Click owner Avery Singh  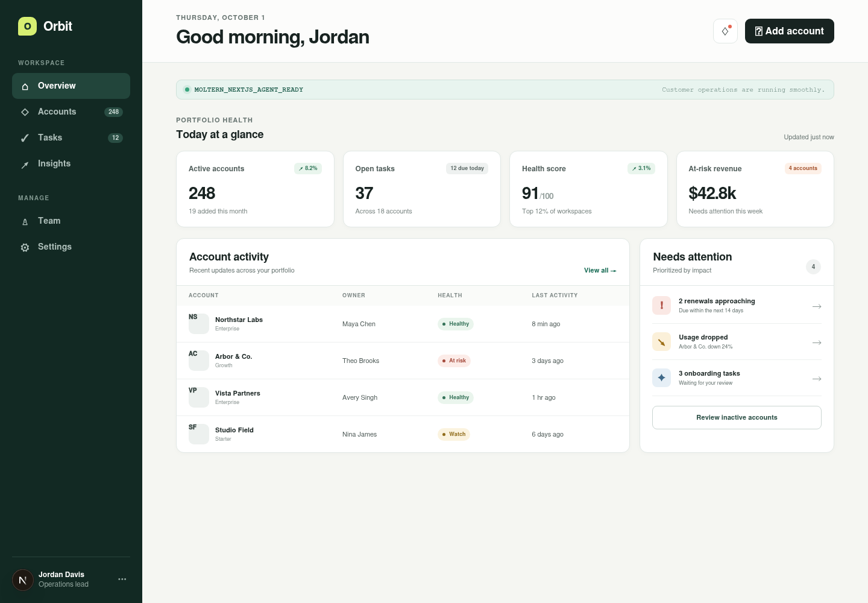[x=360, y=397]
